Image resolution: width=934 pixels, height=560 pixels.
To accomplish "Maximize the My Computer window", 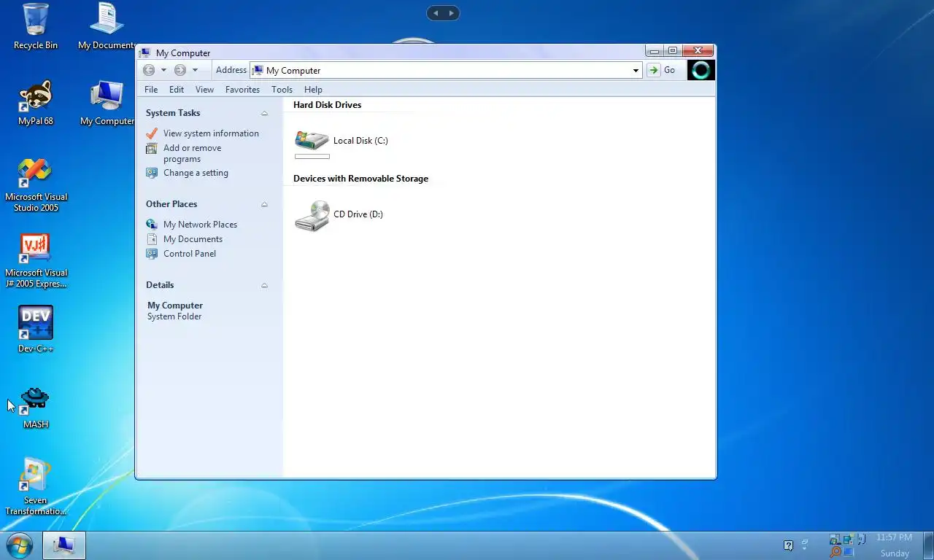I will coord(673,50).
